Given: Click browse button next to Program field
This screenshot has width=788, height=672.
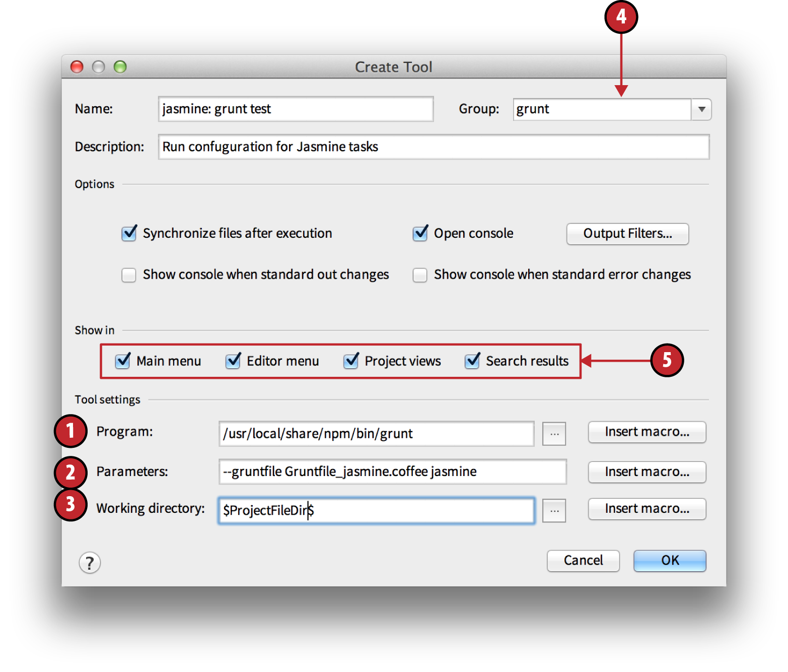Looking at the screenshot, I should tap(554, 434).
